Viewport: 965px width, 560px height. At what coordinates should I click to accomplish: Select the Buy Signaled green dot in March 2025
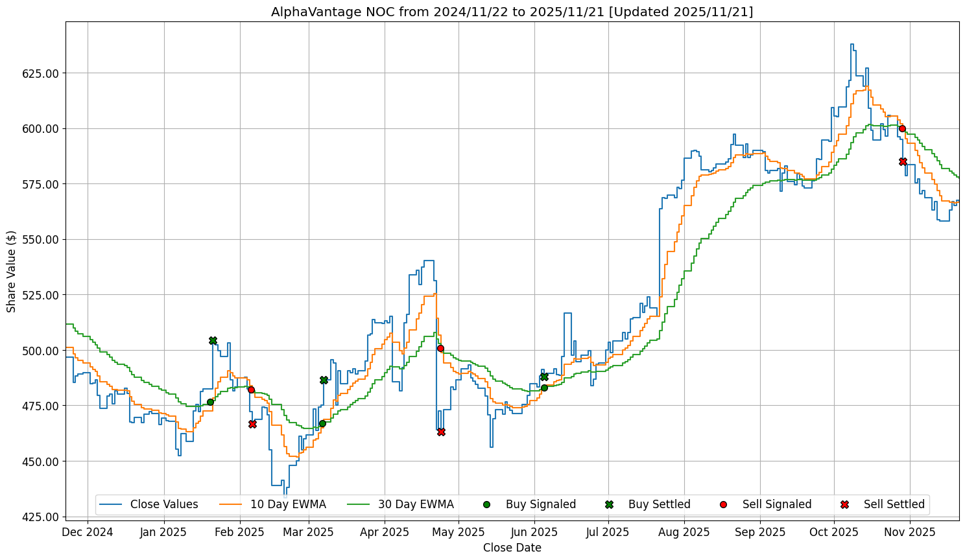tap(322, 423)
